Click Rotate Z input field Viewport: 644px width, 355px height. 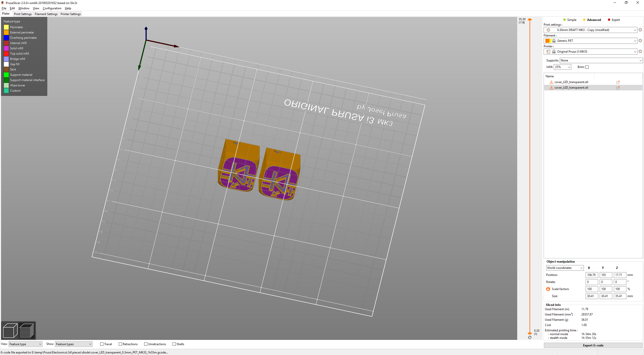pos(620,282)
